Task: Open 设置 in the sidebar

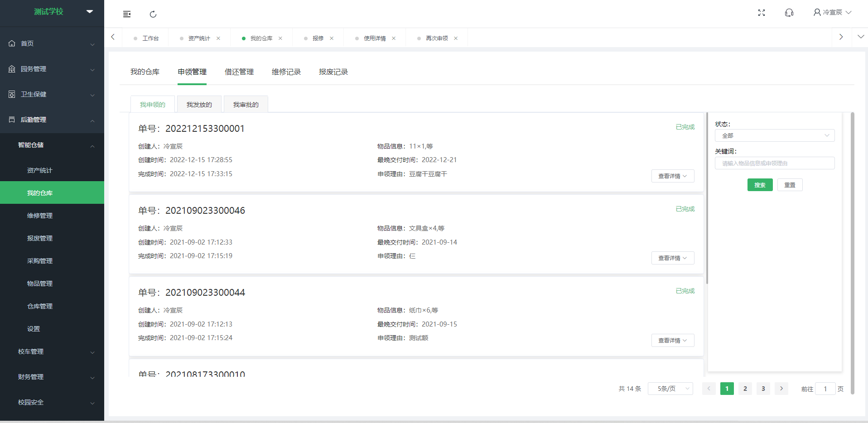Action: pyautogui.click(x=52, y=329)
